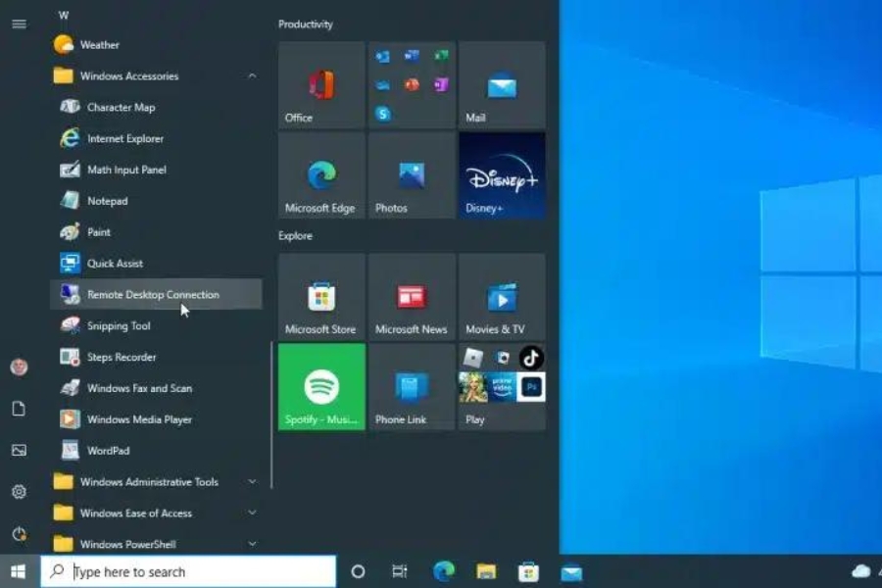Viewport: 882px width, 588px height.
Task: Launch the Microsoft Edge tile
Action: point(321,175)
